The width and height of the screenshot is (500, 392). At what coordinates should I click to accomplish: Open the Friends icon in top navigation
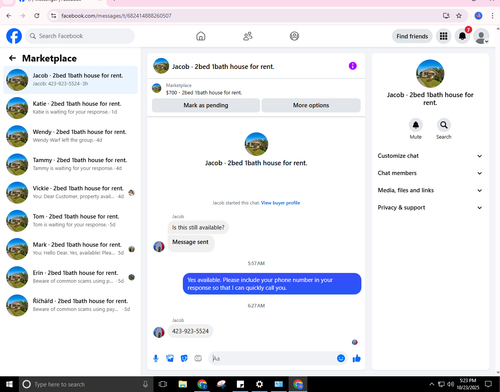click(x=248, y=36)
